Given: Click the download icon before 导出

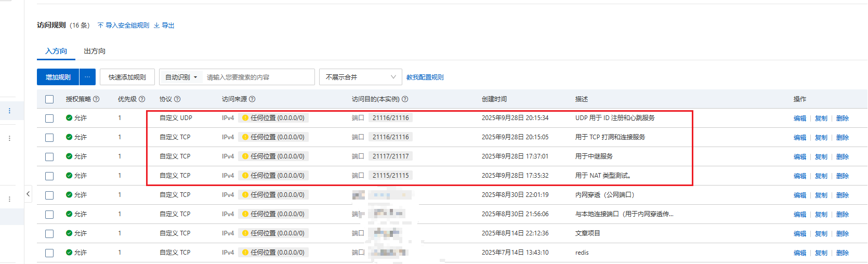Looking at the screenshot, I should pyautogui.click(x=156, y=25).
